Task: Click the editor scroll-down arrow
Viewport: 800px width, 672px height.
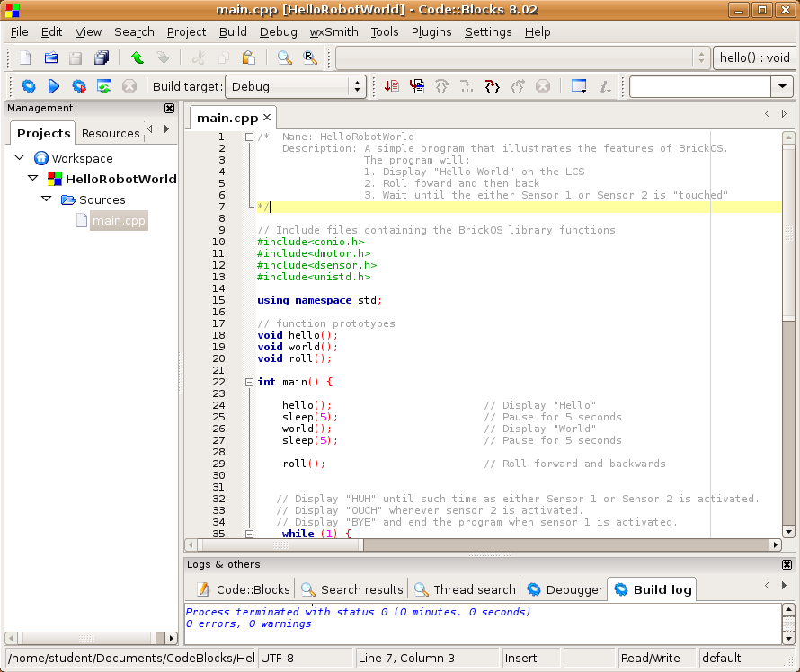Action: (788, 532)
